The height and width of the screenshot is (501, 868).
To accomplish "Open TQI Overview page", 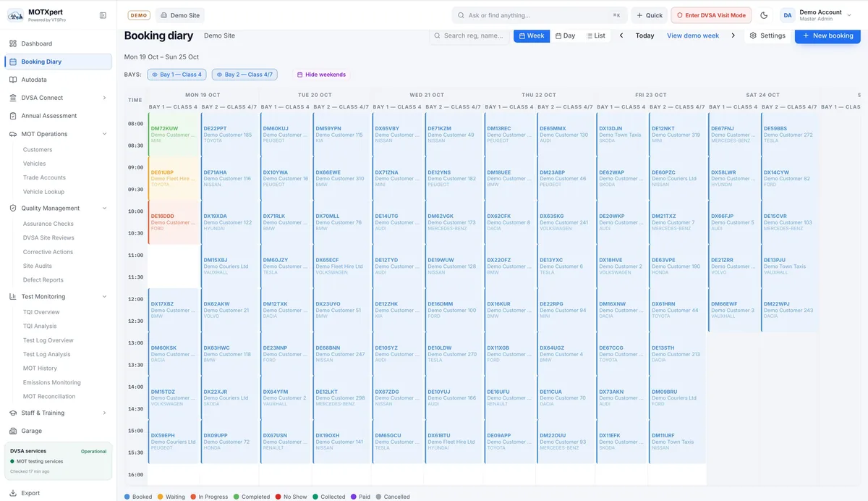I will pyautogui.click(x=41, y=312).
